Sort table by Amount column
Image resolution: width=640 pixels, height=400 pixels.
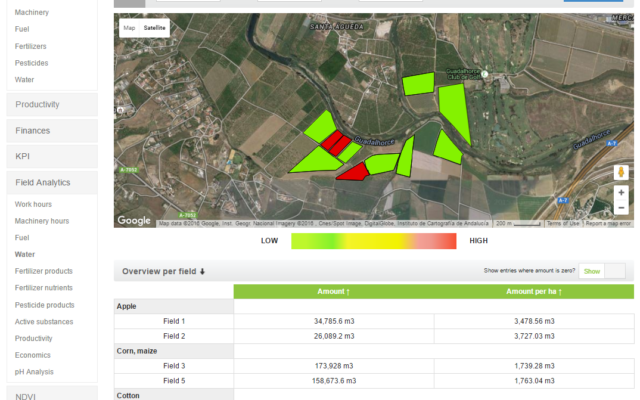point(333,291)
